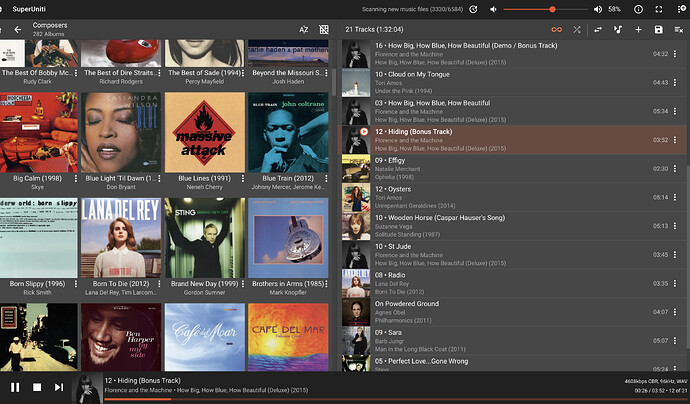690x404 pixels.
Task: Toggle the grid view icon
Action: pyautogui.click(x=324, y=29)
